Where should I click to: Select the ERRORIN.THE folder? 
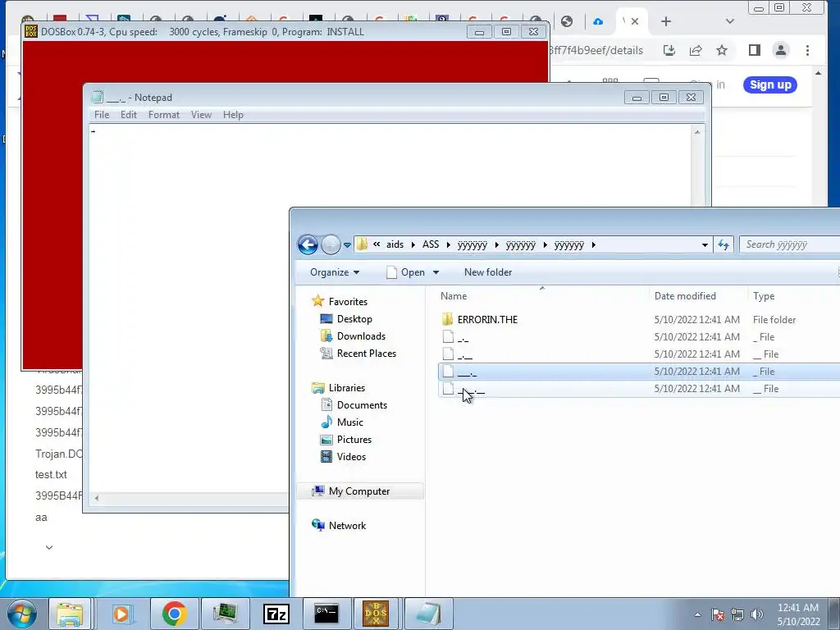[487, 320]
